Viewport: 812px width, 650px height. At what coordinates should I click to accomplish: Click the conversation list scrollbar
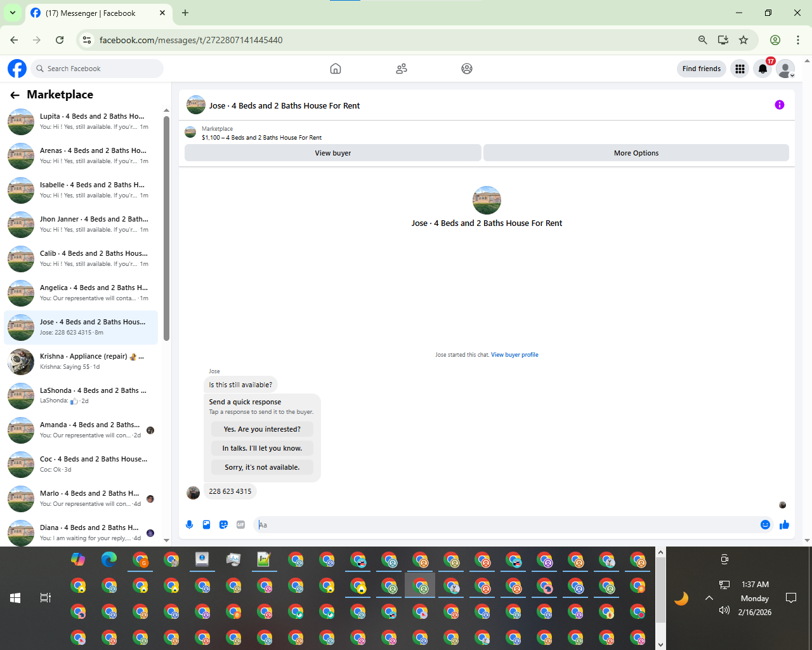click(x=166, y=229)
